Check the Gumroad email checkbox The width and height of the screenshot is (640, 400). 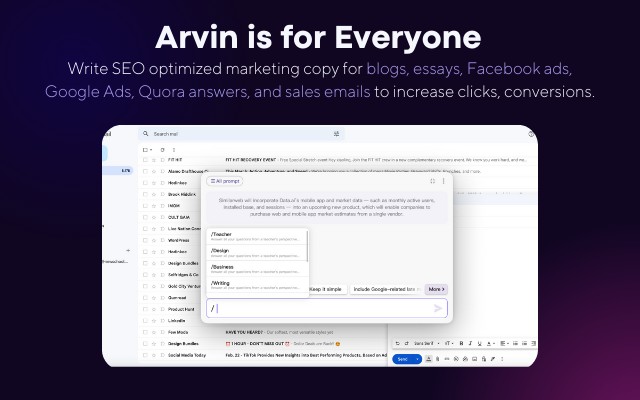(x=145, y=298)
